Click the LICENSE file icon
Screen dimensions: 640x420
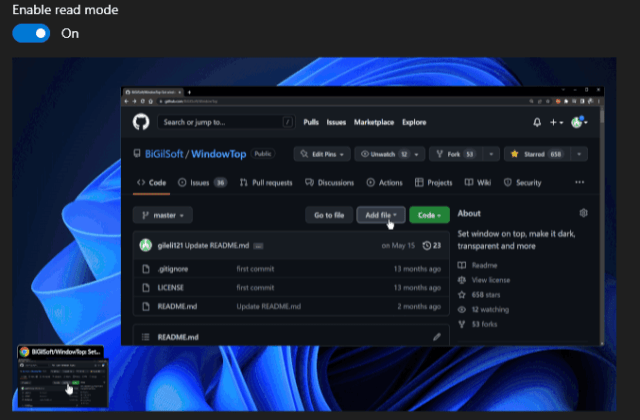[x=146, y=288]
